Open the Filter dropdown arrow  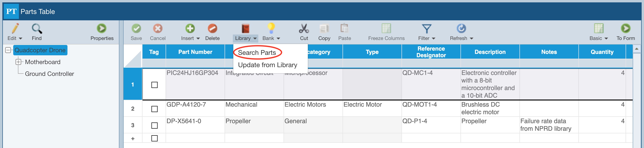tap(434, 39)
